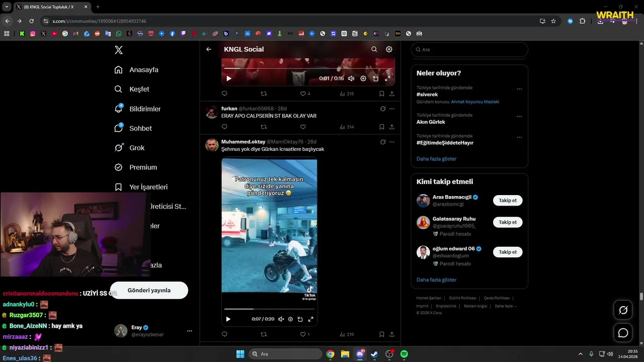Bookmark furkan's post
The height and width of the screenshot is (362, 644).
[382, 127]
